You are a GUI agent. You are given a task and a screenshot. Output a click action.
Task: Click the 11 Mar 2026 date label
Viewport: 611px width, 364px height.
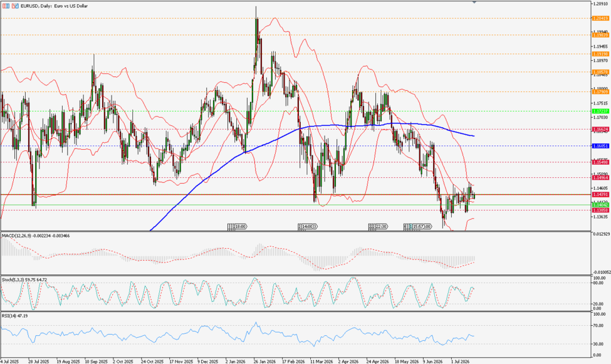click(x=322, y=362)
